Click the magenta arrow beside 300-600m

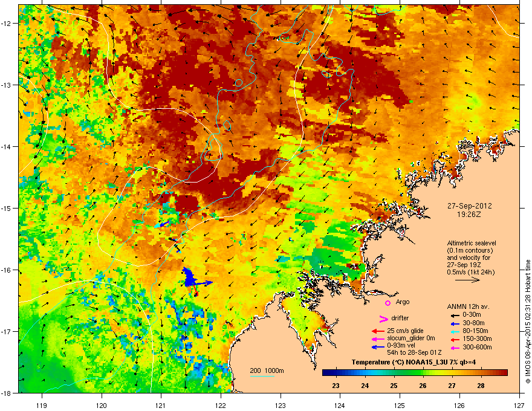[x=455, y=348]
